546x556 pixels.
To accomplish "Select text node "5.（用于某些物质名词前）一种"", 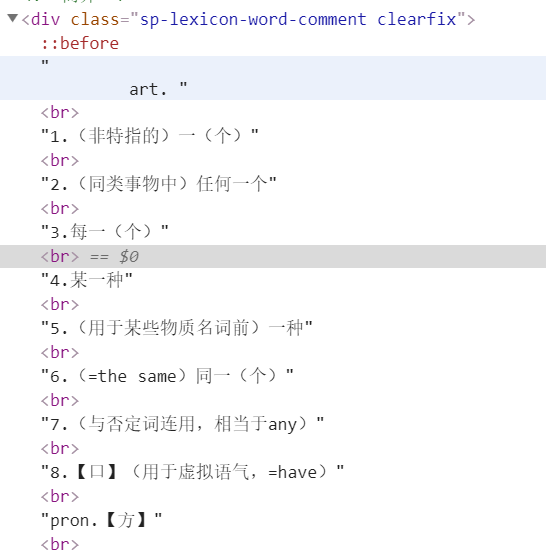I will 177,328.
